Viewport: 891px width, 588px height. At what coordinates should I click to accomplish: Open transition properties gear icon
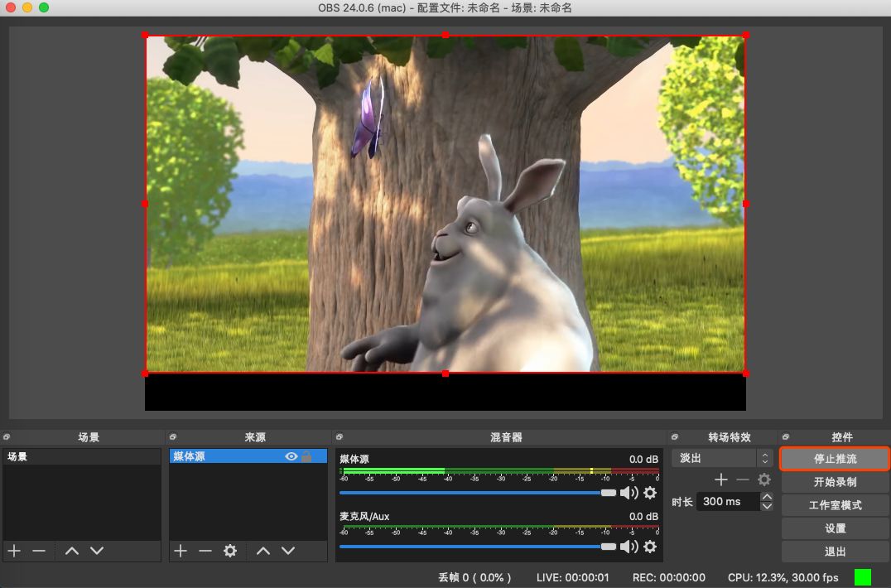pyautogui.click(x=764, y=480)
